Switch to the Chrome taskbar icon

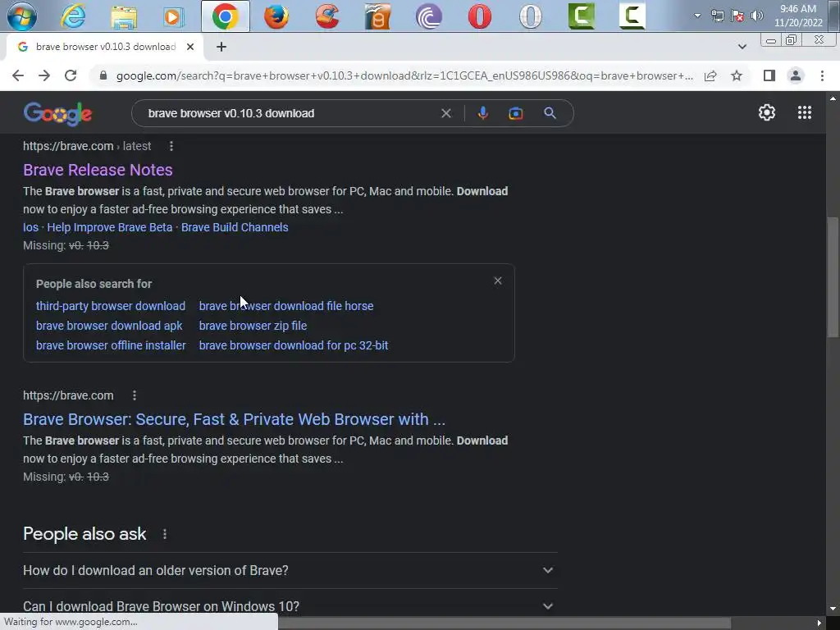point(226,16)
